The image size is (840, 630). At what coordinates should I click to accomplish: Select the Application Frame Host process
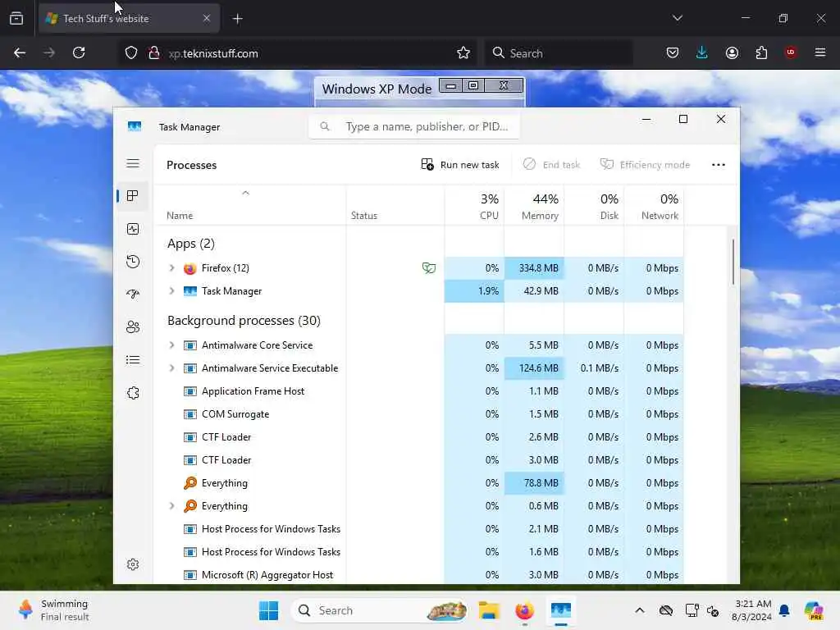click(x=419, y=391)
